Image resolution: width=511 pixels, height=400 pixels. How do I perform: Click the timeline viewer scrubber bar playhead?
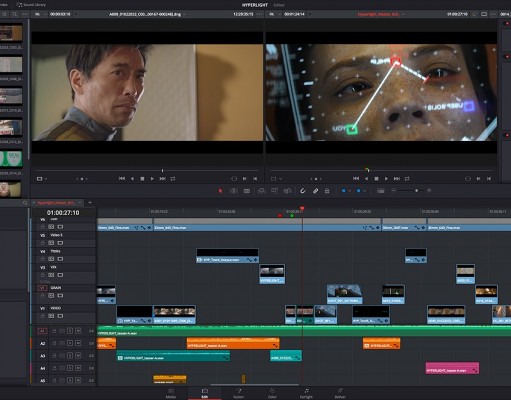(367, 170)
